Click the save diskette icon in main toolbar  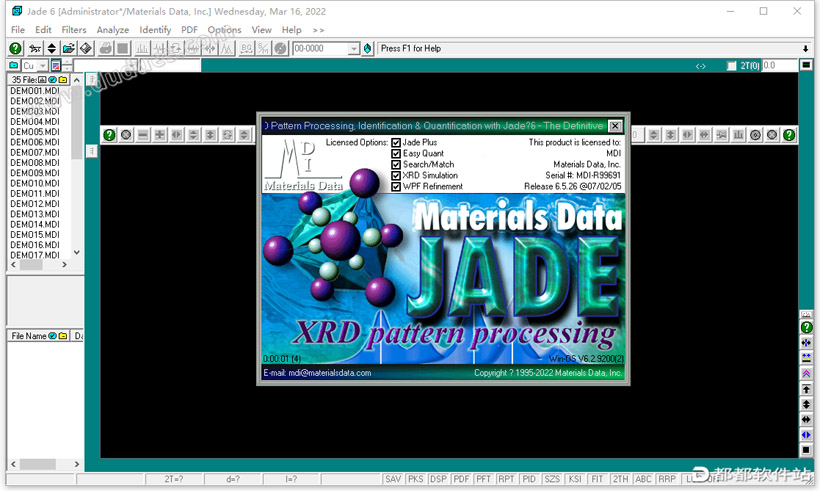86,49
